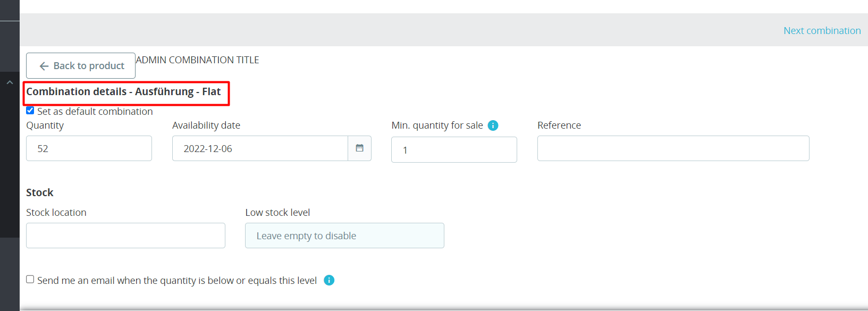The image size is (868, 311).
Task: Click the info icon beside Min. quantity for sale
Action: [493, 125]
